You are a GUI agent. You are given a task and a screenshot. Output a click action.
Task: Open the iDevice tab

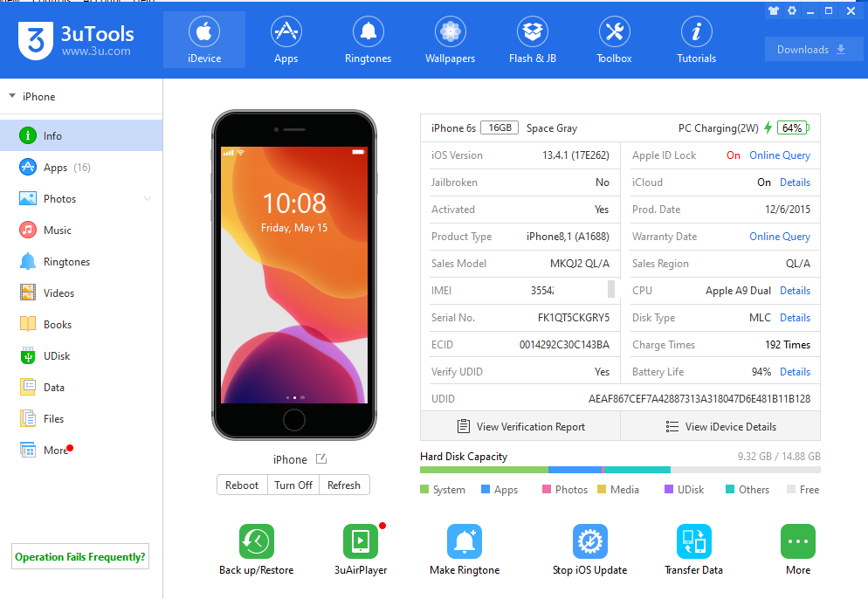(x=204, y=40)
